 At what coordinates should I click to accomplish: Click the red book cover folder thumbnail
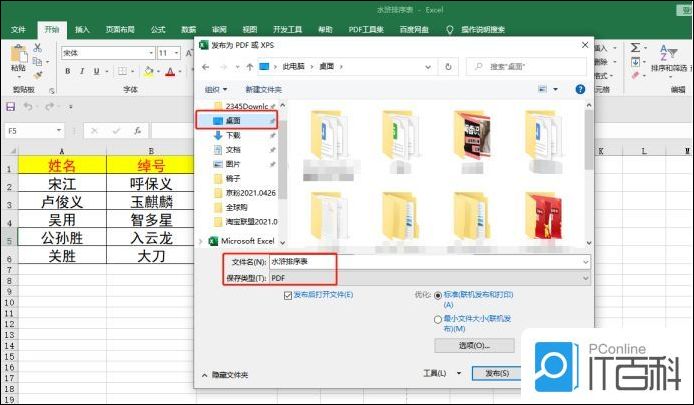pyautogui.click(x=543, y=215)
